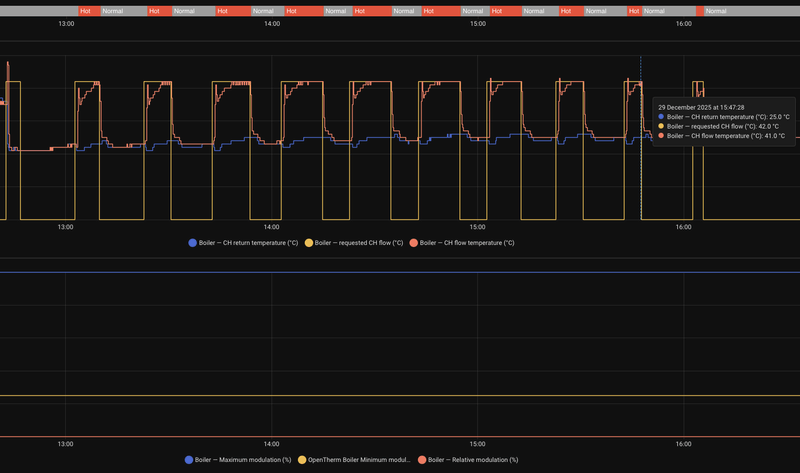Click the flat yellow Minimum modulation line

pyautogui.click(x=400, y=395)
